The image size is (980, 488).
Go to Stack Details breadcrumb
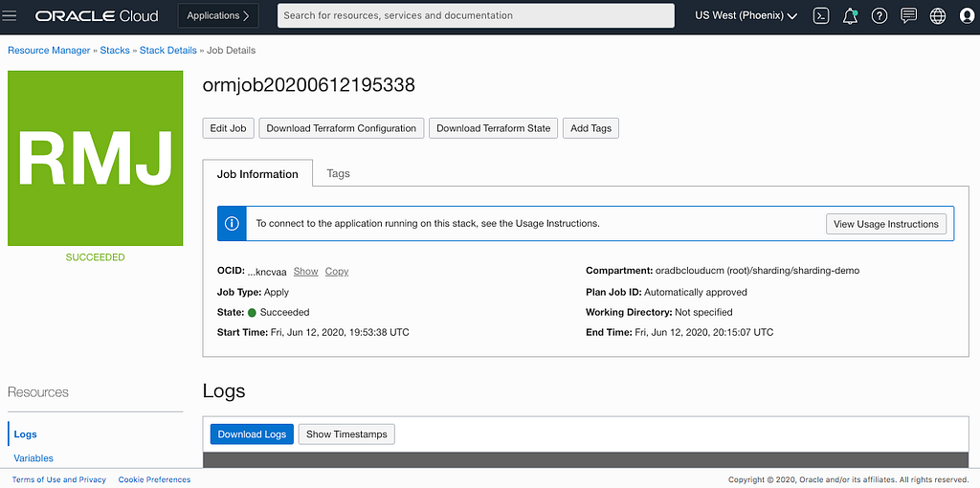click(x=168, y=50)
